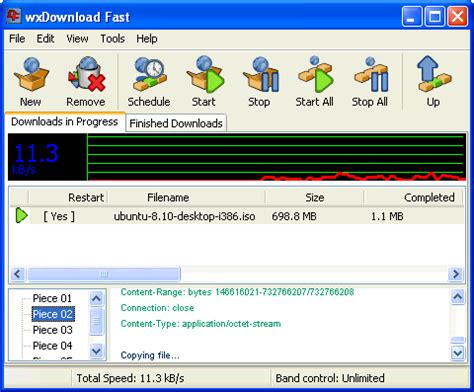The height and width of the screenshot is (392, 474).
Task: Select Piece 02 in the tree
Action: 53,314
